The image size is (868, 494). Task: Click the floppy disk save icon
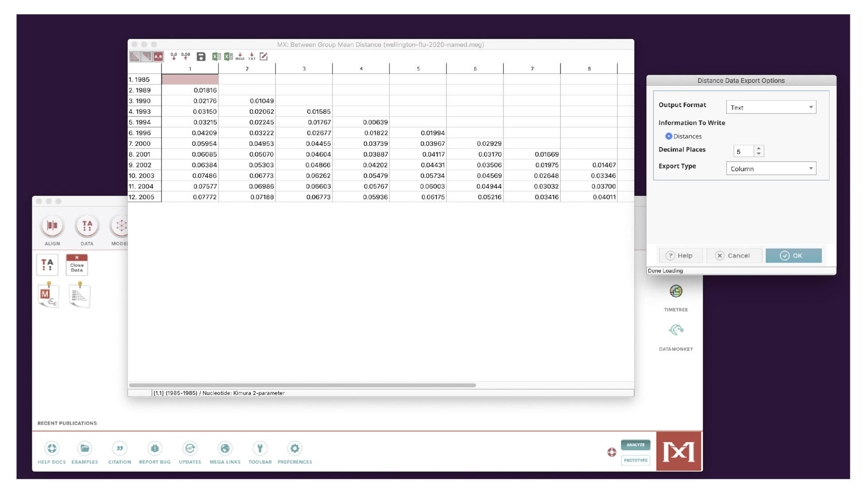pyautogui.click(x=201, y=56)
